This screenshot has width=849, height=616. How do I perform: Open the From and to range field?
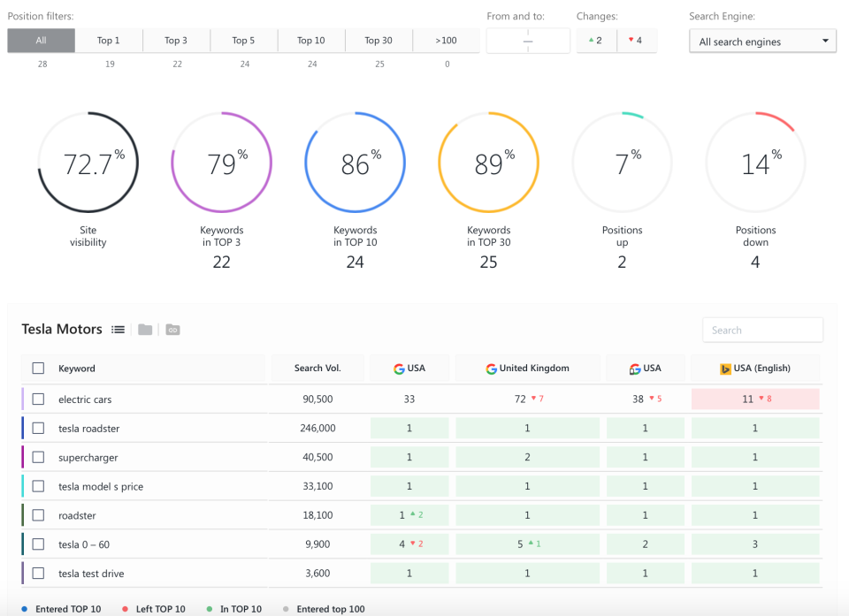[x=528, y=40]
